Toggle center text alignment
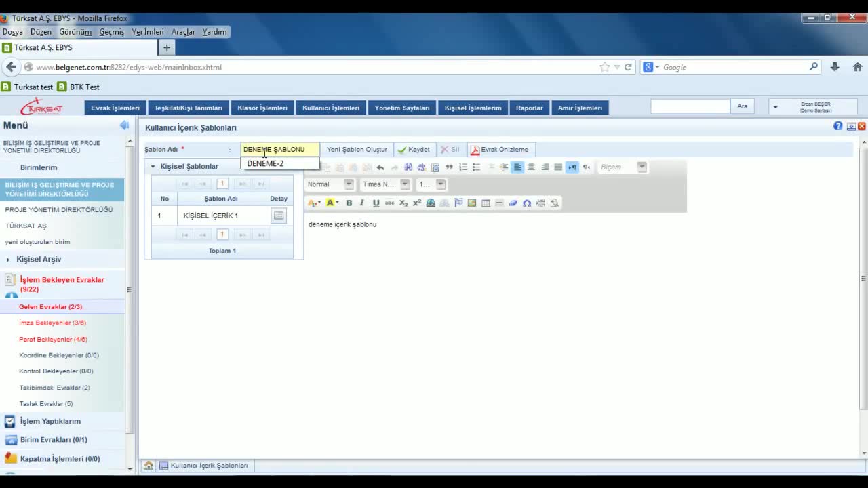Image resolution: width=868 pixels, height=488 pixels. pyautogui.click(x=531, y=167)
